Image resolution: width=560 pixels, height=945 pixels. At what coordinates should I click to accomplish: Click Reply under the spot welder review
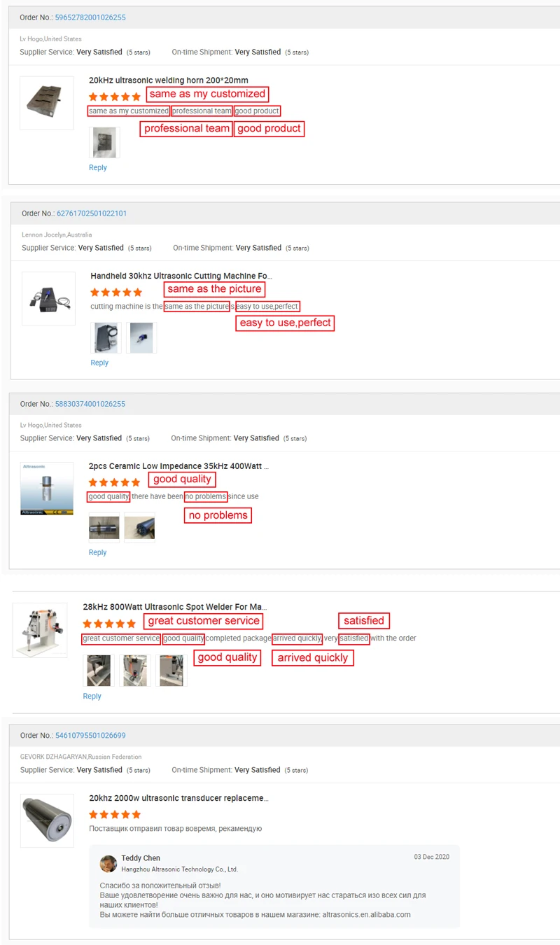click(x=92, y=696)
